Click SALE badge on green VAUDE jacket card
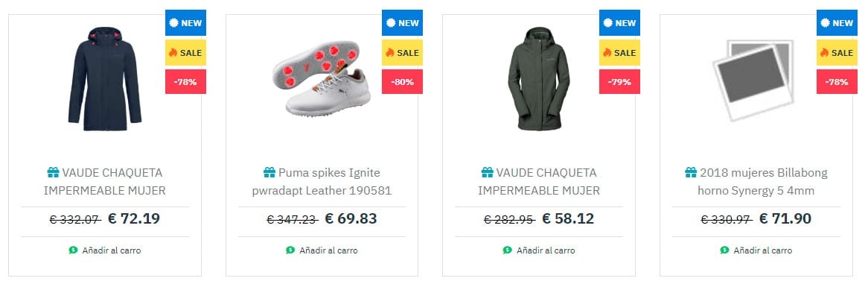This screenshot has width=868, height=284. click(619, 53)
